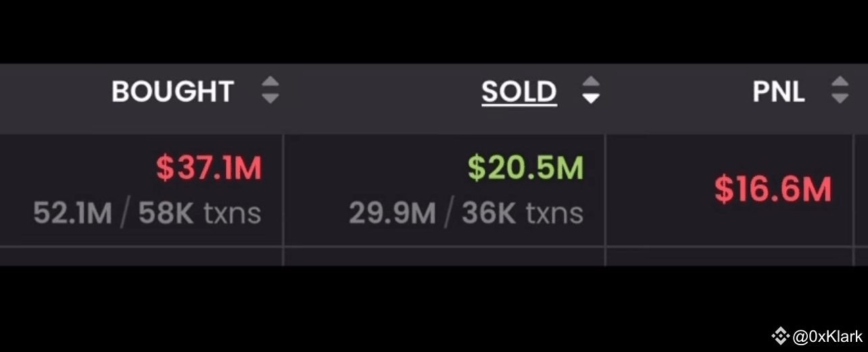Sort BOUGHT column ascending with its up arrow
868x352 pixels.
(270, 82)
